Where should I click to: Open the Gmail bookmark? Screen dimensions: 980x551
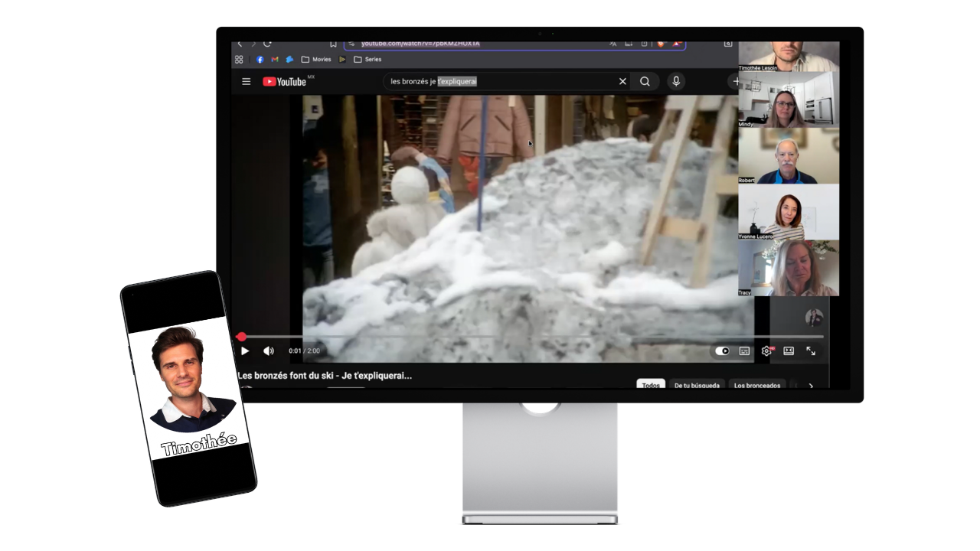coord(275,59)
